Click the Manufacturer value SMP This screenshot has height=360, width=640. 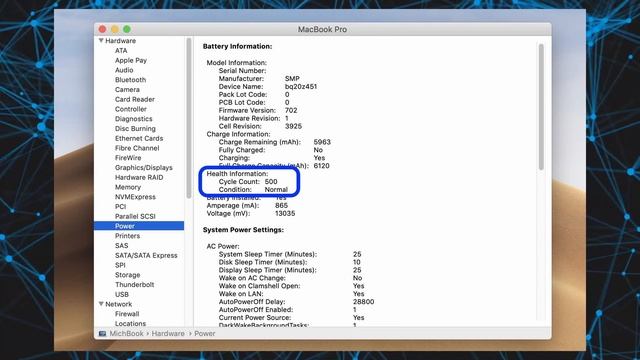click(x=292, y=78)
